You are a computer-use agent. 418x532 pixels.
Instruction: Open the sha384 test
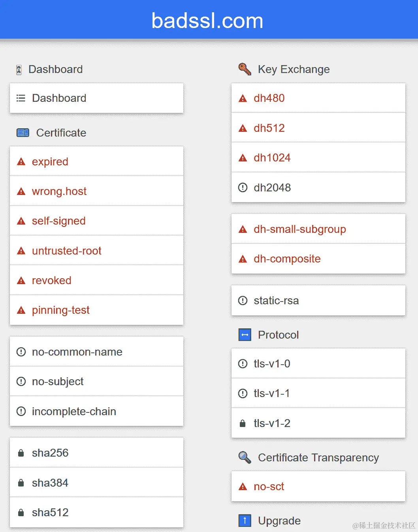tap(96, 483)
